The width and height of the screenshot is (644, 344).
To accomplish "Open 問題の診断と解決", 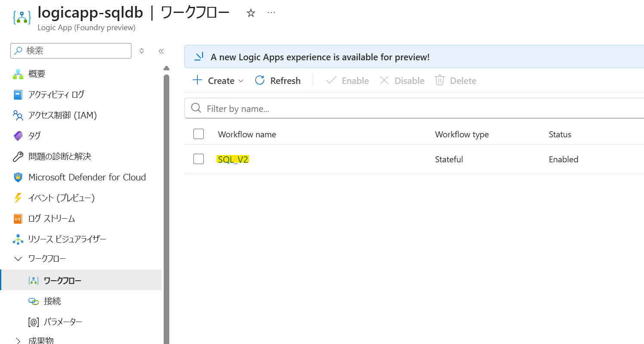I will tap(60, 156).
